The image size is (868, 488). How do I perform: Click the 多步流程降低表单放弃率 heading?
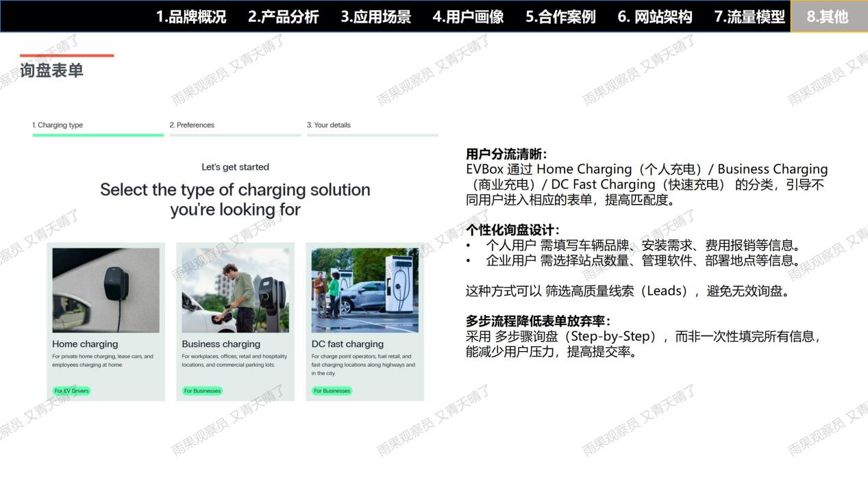point(538,321)
